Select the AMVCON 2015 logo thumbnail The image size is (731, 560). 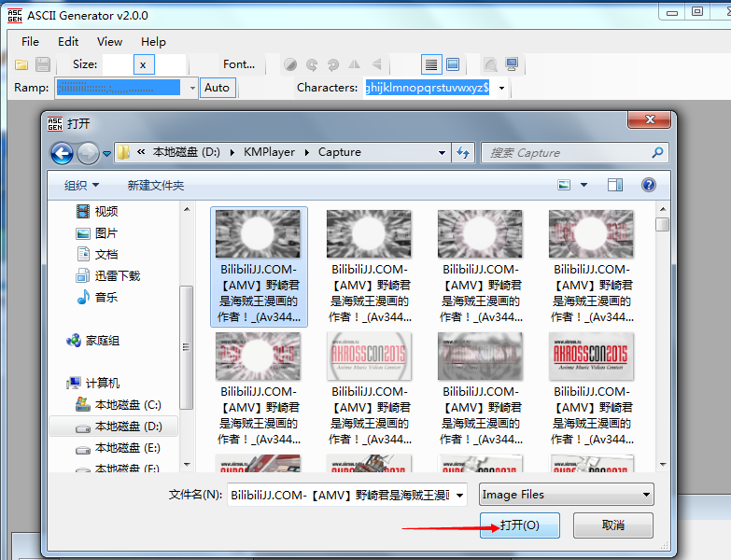pyautogui.click(x=370, y=357)
